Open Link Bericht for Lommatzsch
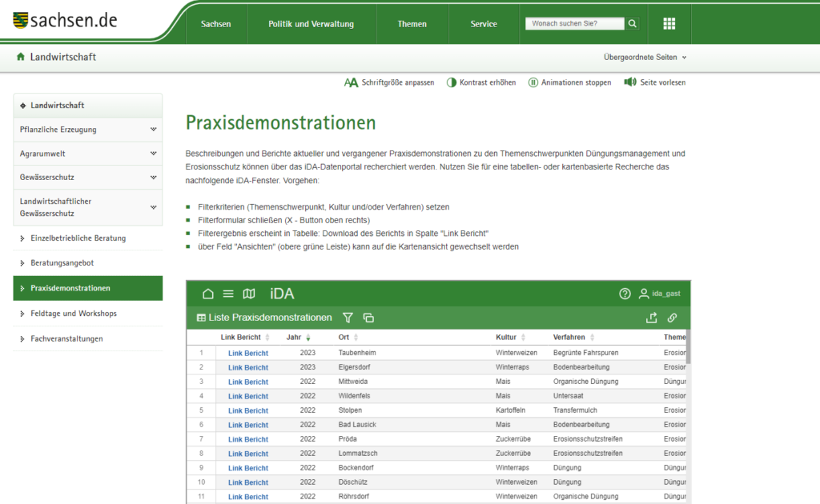Image resolution: width=820 pixels, height=504 pixels. pos(248,454)
